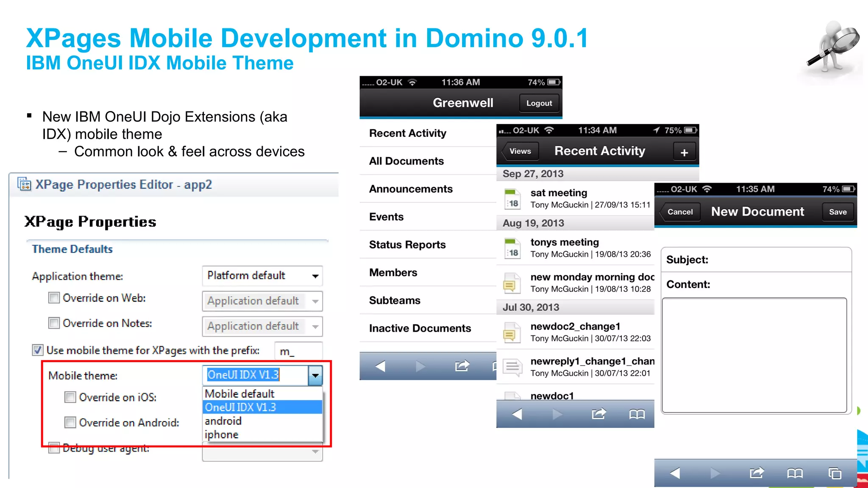The image size is (868, 488).
Task: Toggle Debug user agent checkbox
Action: pos(54,448)
